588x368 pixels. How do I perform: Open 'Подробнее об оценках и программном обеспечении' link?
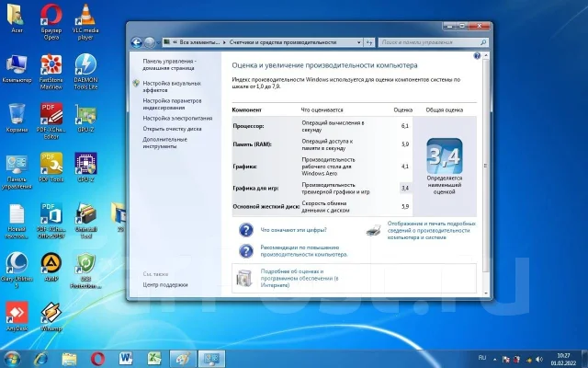coord(300,278)
